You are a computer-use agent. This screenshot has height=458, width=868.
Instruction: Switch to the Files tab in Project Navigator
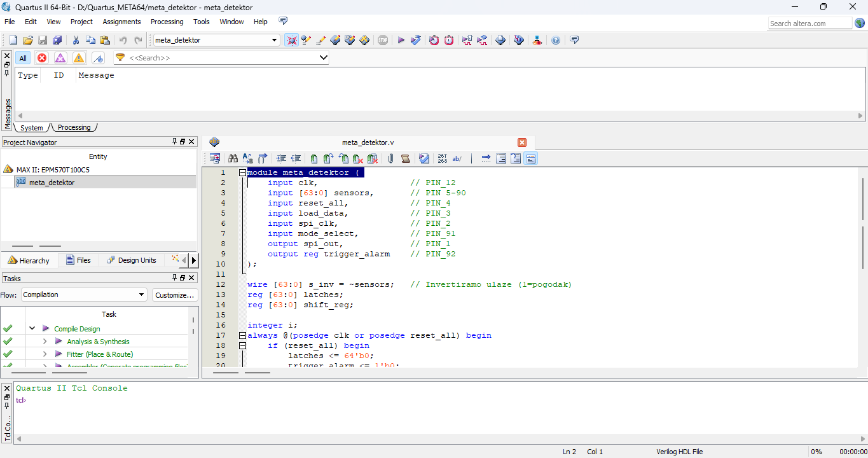78,260
